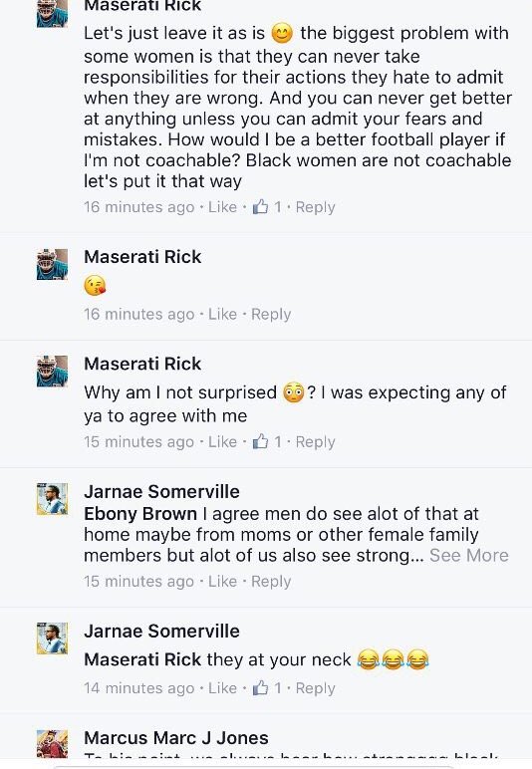Viewport: 532px width, 769px height.
Task: Open Maserati Rick's avatar beside 'Why am I not surprised'
Action: [52, 372]
